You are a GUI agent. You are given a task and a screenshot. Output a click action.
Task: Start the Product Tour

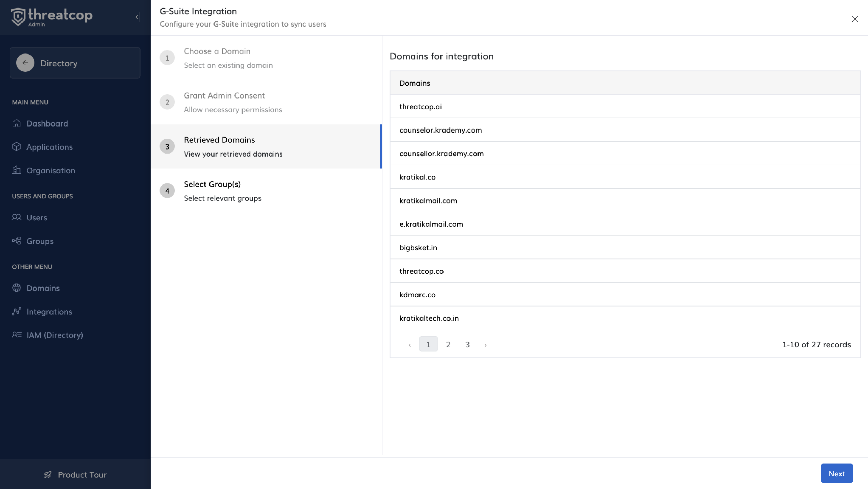point(75,475)
